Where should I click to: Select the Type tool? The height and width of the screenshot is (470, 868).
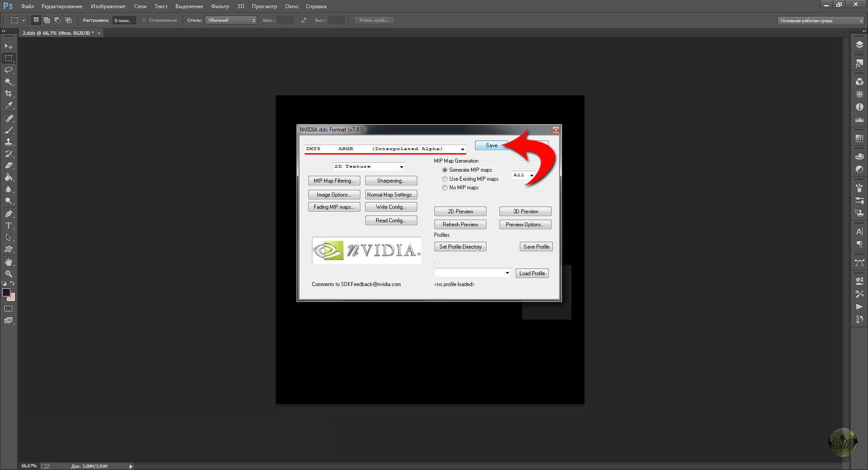pyautogui.click(x=9, y=226)
